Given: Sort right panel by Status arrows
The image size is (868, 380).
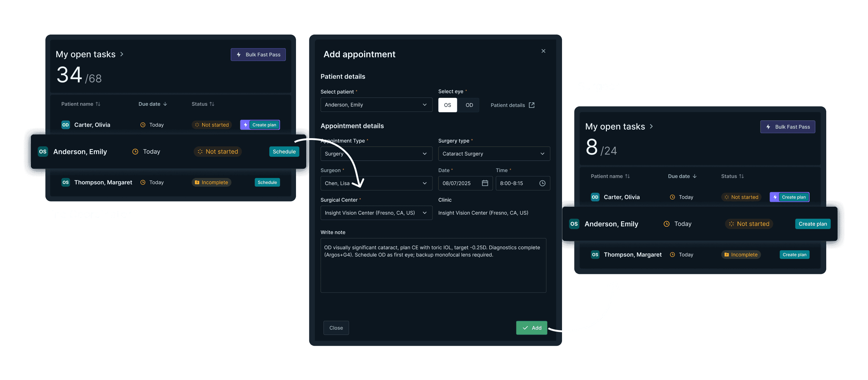Looking at the screenshot, I should click(x=741, y=176).
